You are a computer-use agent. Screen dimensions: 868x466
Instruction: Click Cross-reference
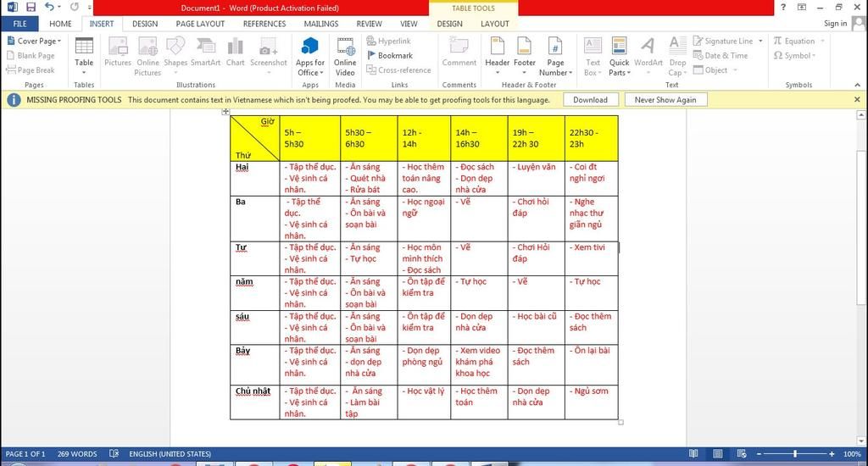(x=398, y=70)
